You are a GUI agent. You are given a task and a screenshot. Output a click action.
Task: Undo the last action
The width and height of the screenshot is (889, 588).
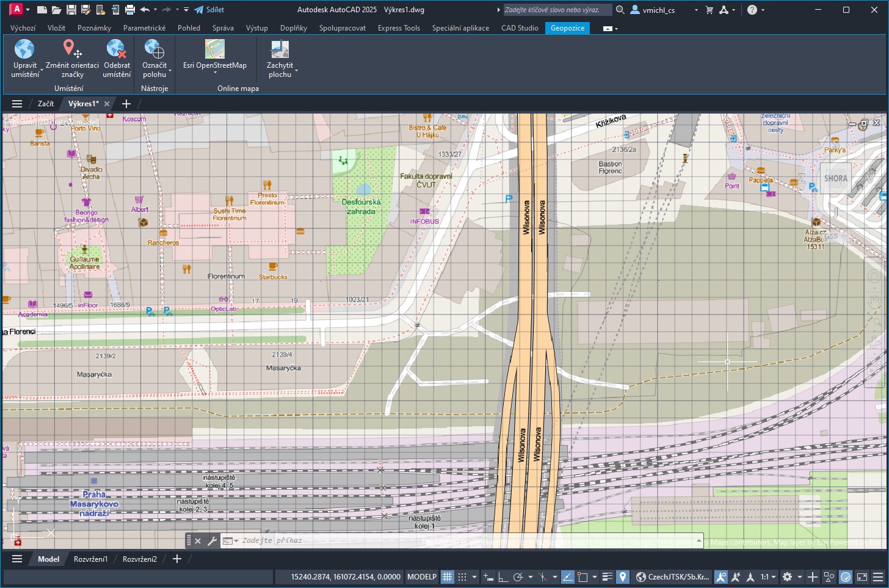click(x=145, y=10)
